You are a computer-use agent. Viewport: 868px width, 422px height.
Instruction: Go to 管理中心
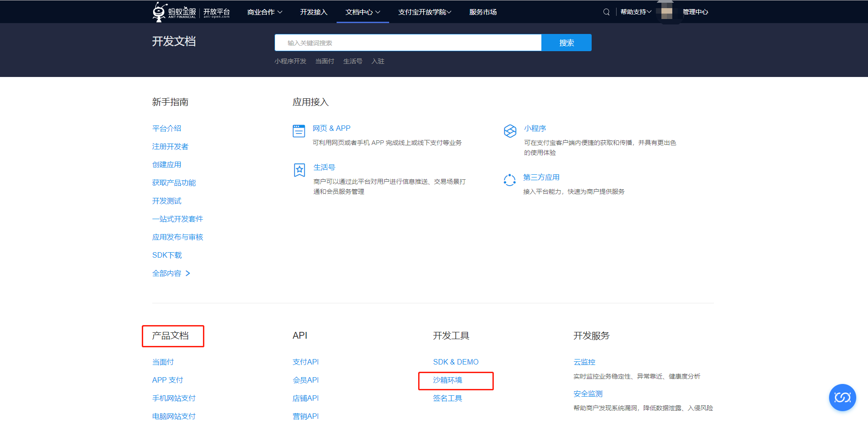pyautogui.click(x=695, y=12)
